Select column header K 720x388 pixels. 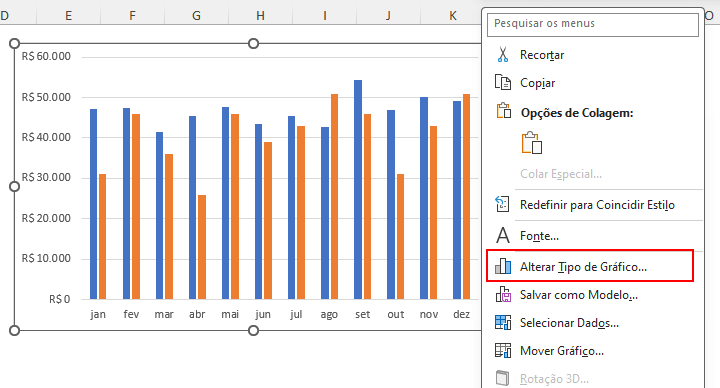point(453,16)
